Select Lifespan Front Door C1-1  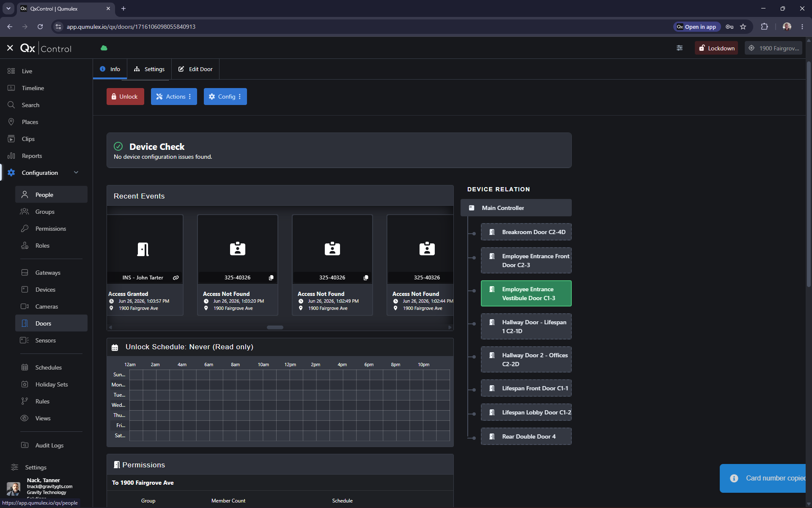click(526, 388)
